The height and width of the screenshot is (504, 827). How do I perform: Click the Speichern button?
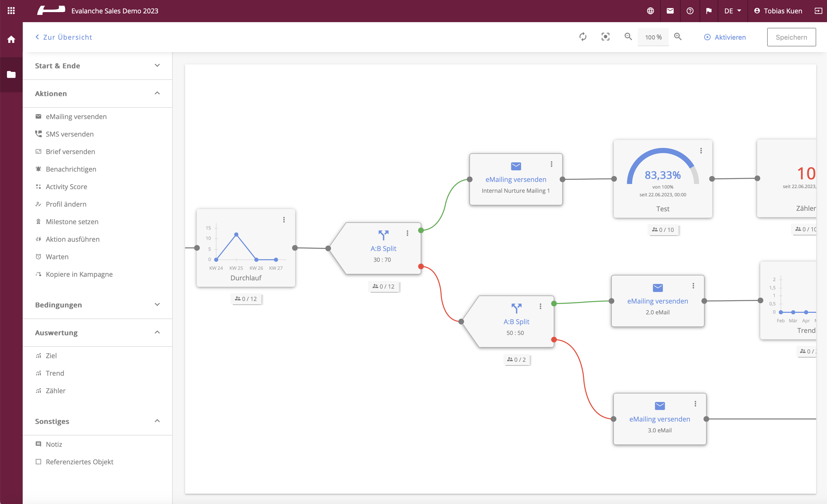[x=791, y=37]
